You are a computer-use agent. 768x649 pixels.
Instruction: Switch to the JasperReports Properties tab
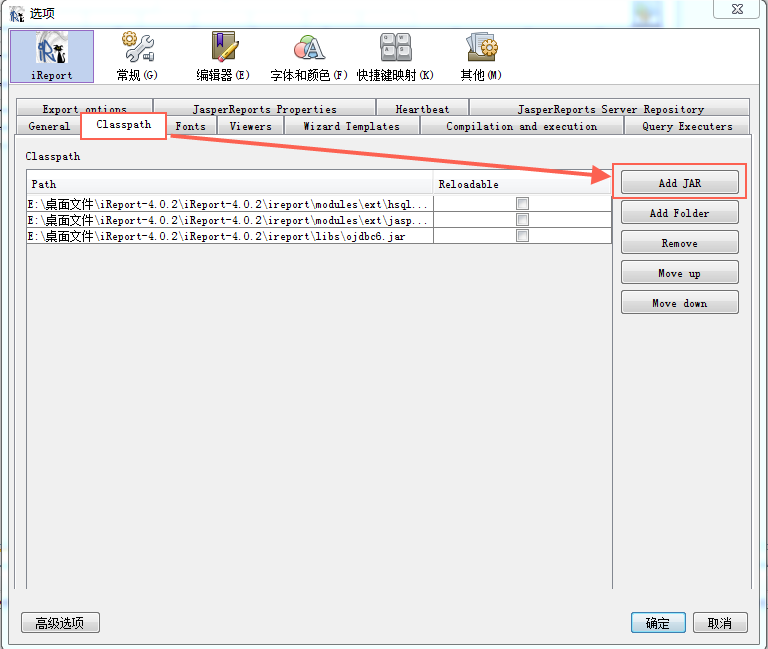click(264, 108)
